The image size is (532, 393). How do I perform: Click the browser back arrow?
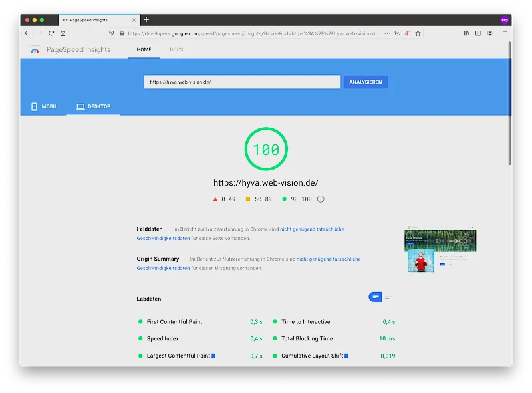point(27,33)
